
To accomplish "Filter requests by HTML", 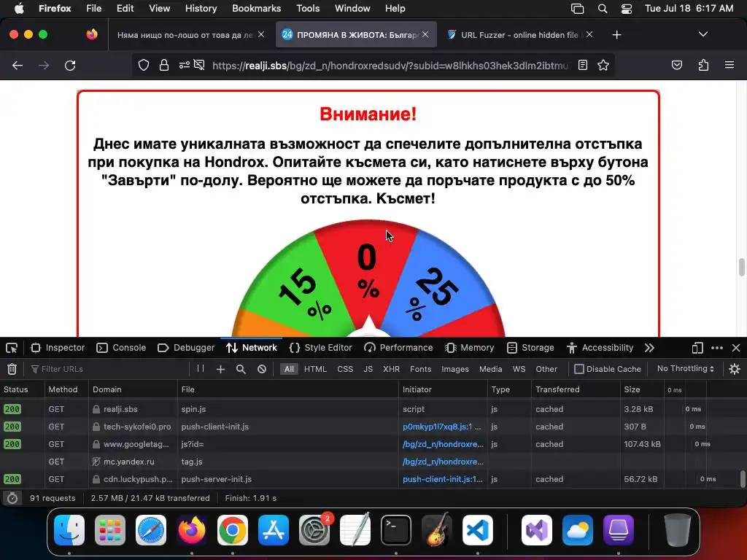I will 315,369.
